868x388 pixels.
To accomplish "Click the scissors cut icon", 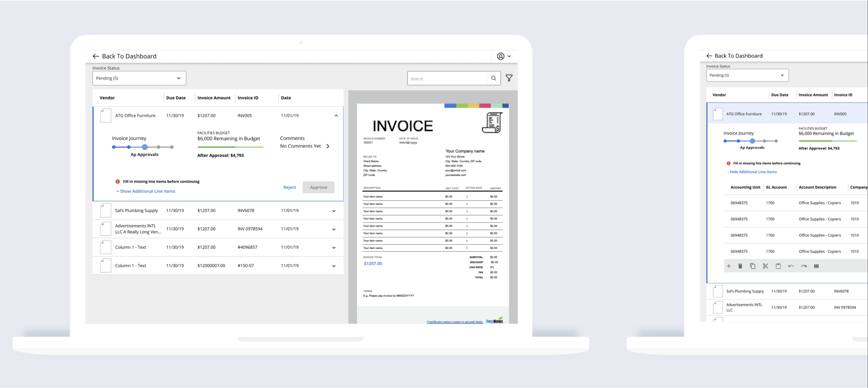I will (765, 266).
